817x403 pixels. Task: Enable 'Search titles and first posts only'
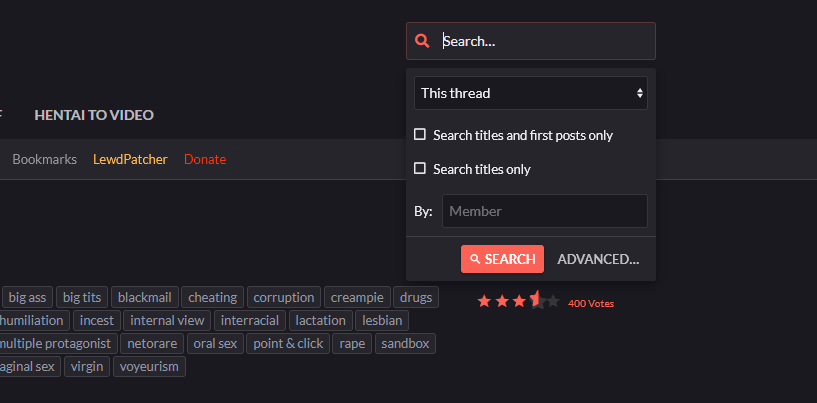coord(420,135)
